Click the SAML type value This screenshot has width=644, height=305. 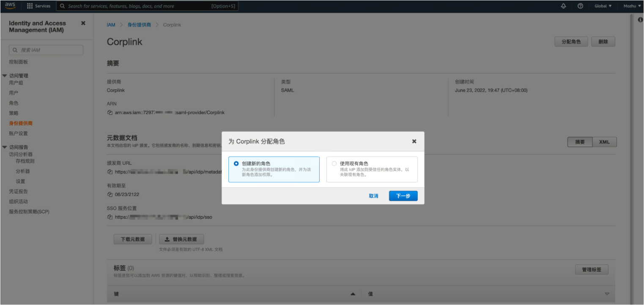tap(288, 90)
